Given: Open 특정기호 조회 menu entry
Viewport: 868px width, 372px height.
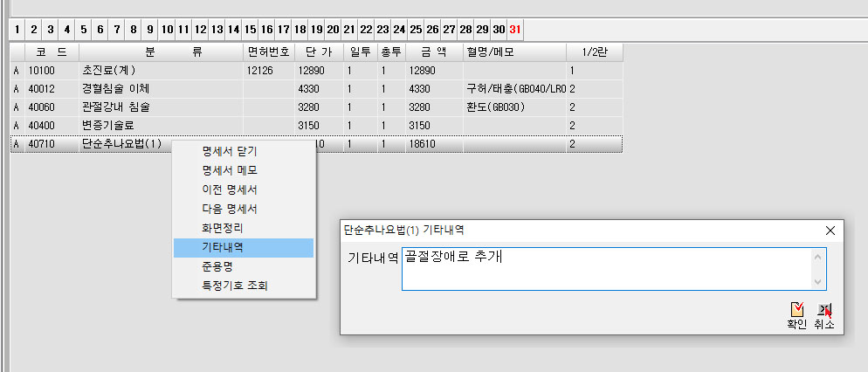Looking at the screenshot, I should pos(235,286).
